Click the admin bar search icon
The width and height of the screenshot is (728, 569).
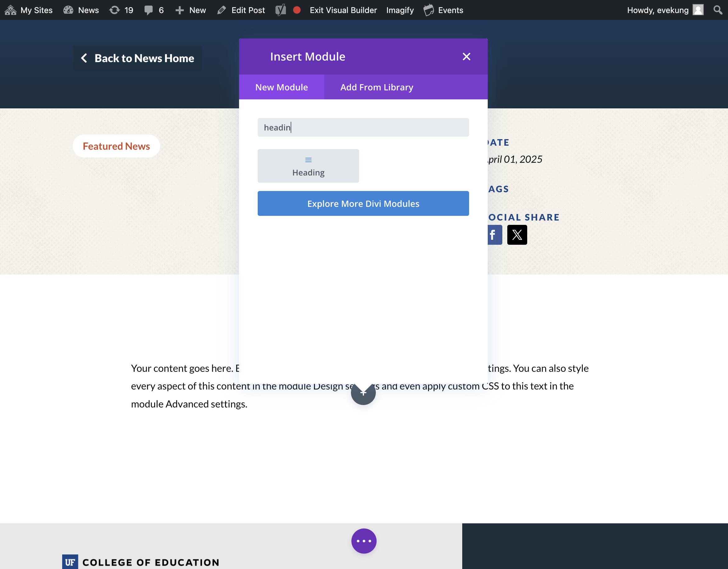click(718, 10)
